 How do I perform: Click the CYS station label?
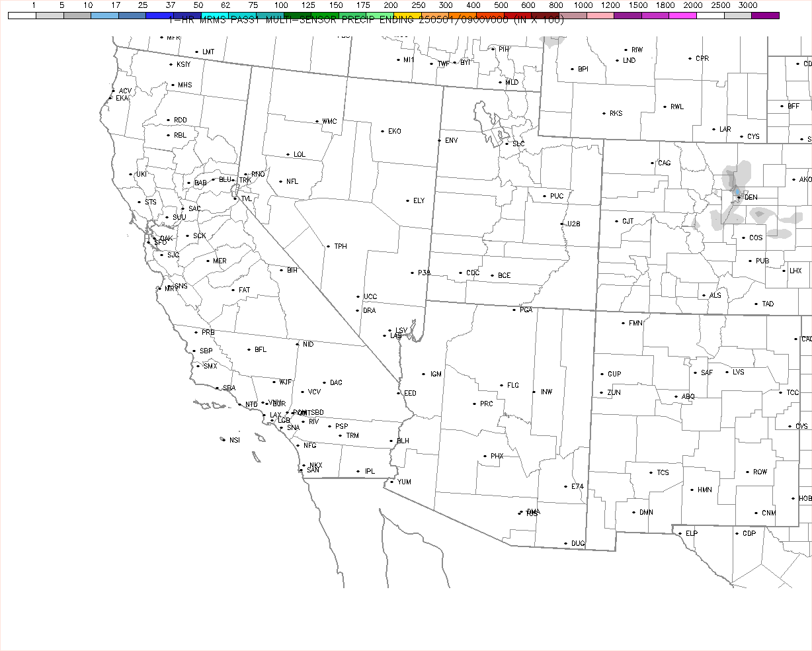click(x=754, y=137)
